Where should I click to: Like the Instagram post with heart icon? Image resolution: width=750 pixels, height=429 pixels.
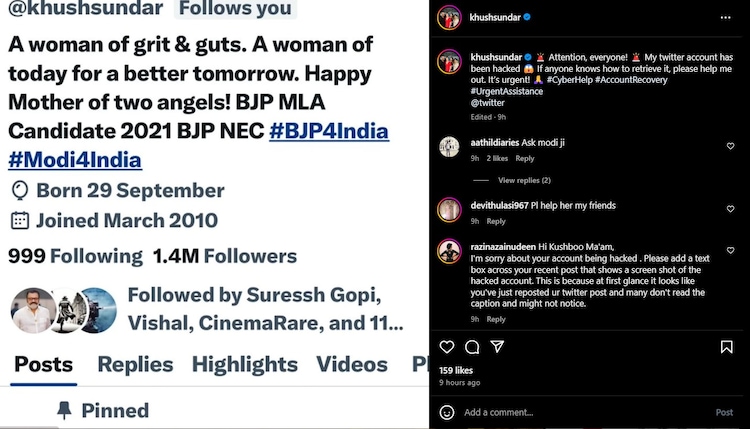tap(447, 347)
